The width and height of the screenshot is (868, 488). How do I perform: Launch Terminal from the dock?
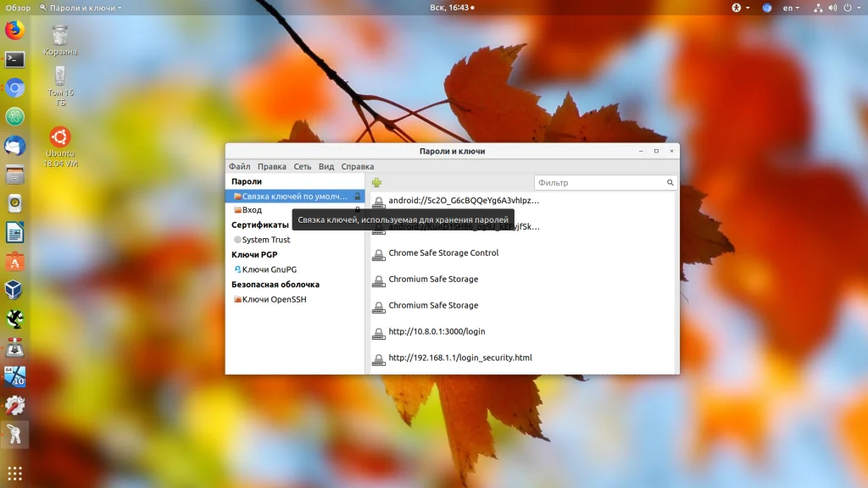14,59
